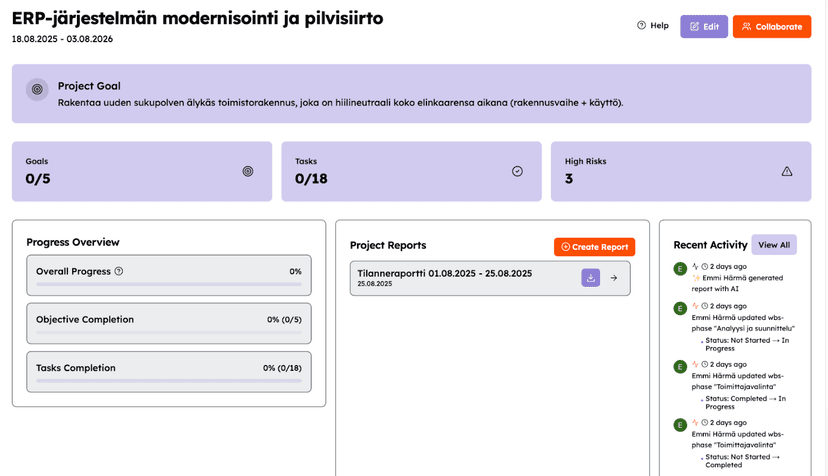Click the Overall Progress info icon
This screenshot has height=476, width=828.
coord(119,271)
